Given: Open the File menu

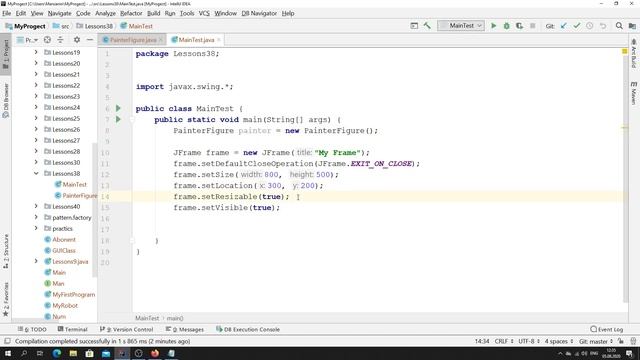Looking at the screenshot, I should [x=7, y=13].
